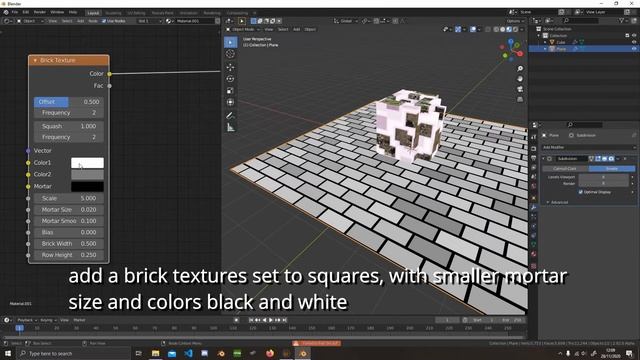This screenshot has width=640, height=360.
Task: Open Firefox from the Windows taskbar
Action: (270, 353)
